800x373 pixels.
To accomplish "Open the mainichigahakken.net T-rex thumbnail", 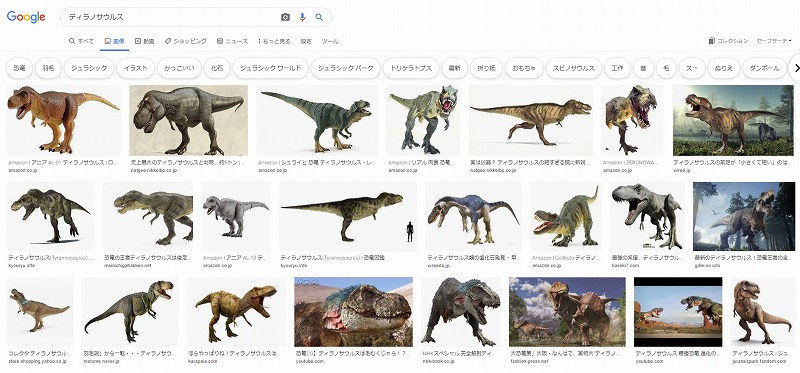I will (x=147, y=217).
